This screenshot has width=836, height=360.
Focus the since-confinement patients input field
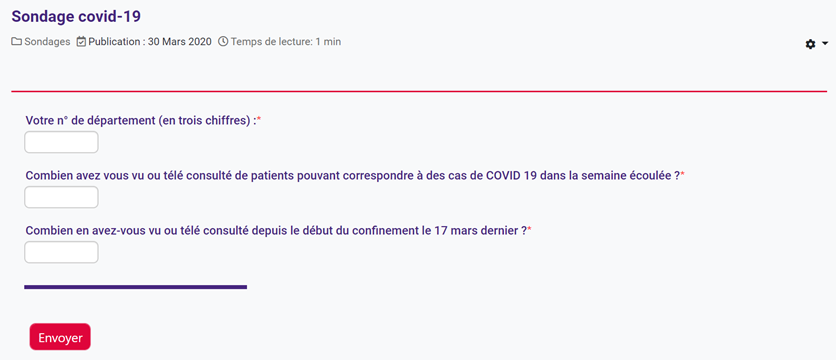pos(61,252)
